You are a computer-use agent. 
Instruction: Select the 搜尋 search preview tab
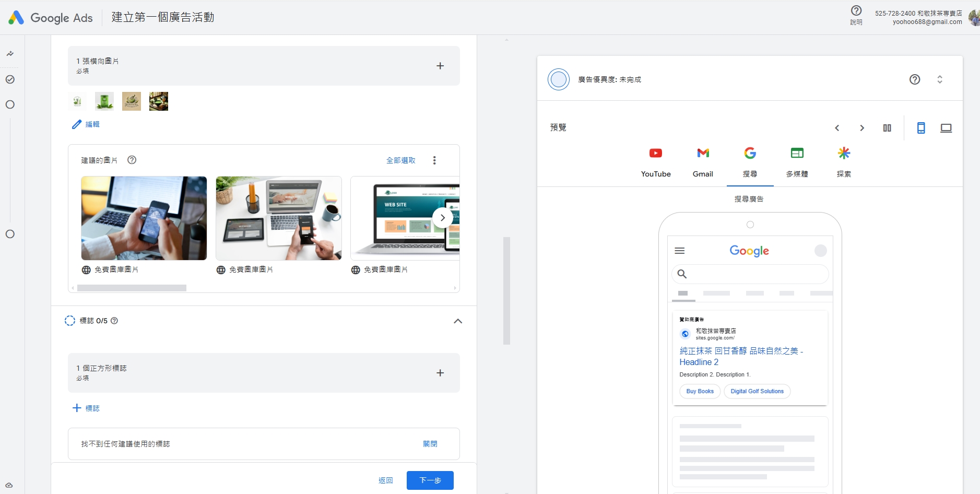pos(750,163)
